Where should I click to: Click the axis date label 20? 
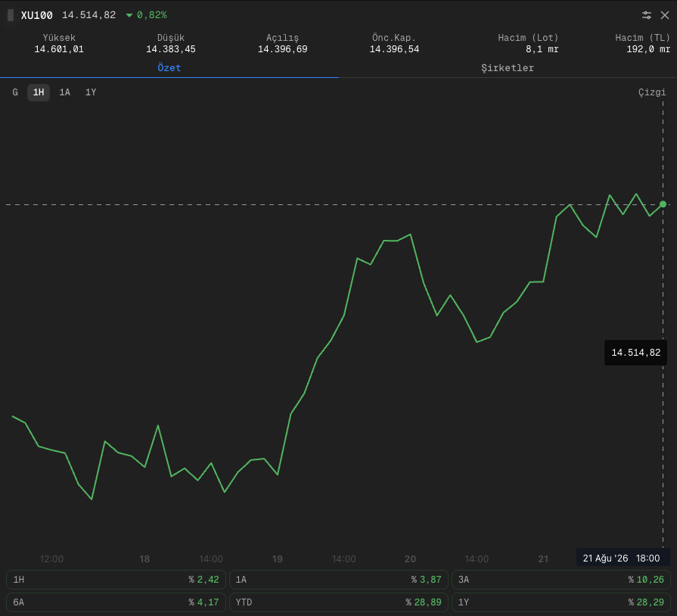click(410, 559)
